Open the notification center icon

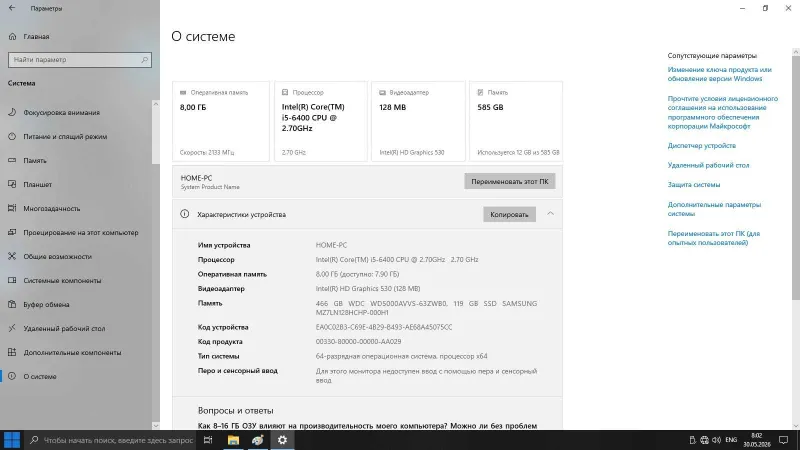click(784, 440)
